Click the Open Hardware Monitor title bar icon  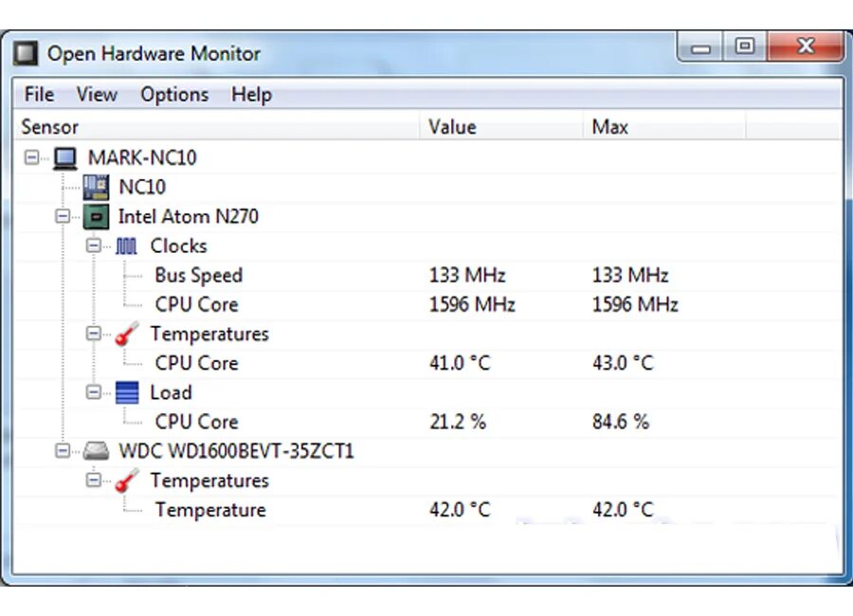25,54
